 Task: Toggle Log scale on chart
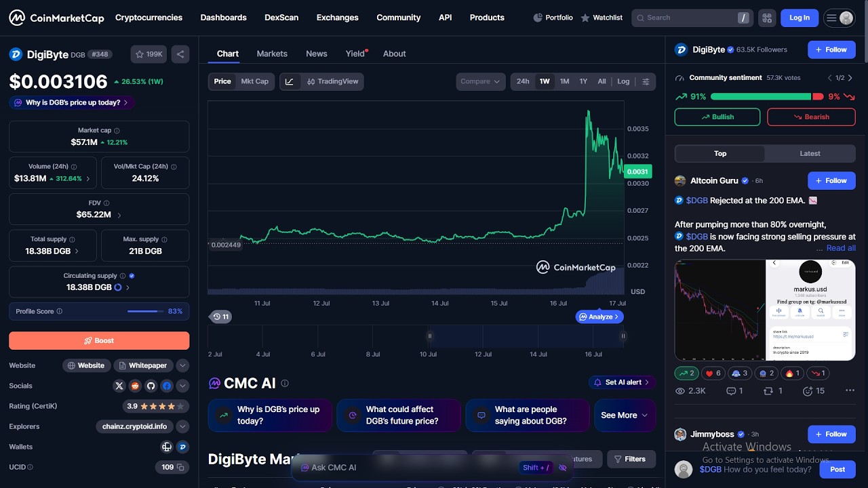[623, 81]
